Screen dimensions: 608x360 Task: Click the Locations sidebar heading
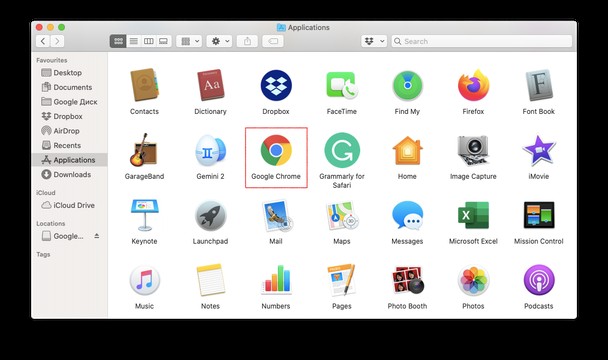tap(50, 223)
